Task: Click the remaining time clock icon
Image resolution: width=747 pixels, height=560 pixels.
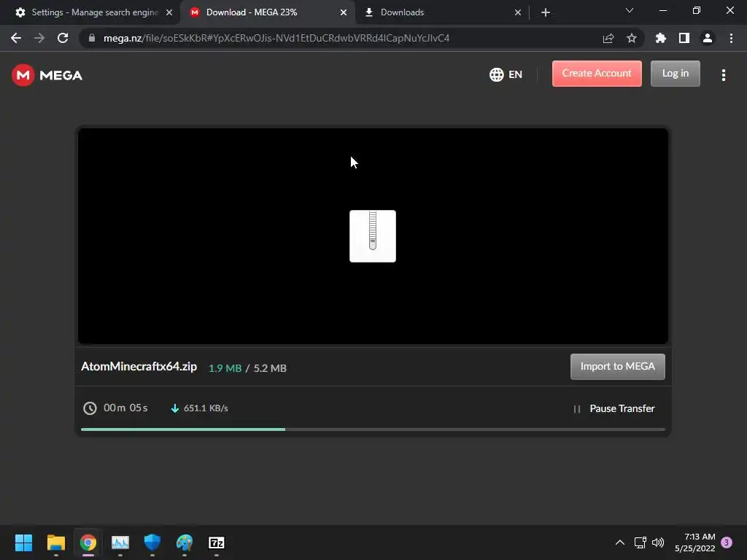Action: coord(90,408)
